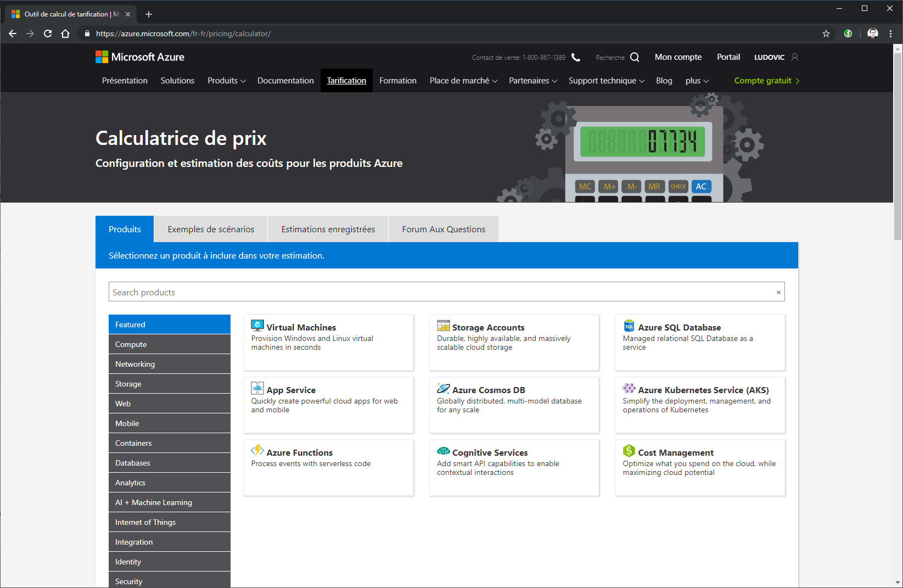Click the Azure Cosmos DB planet icon
903x588 pixels.
(x=444, y=388)
